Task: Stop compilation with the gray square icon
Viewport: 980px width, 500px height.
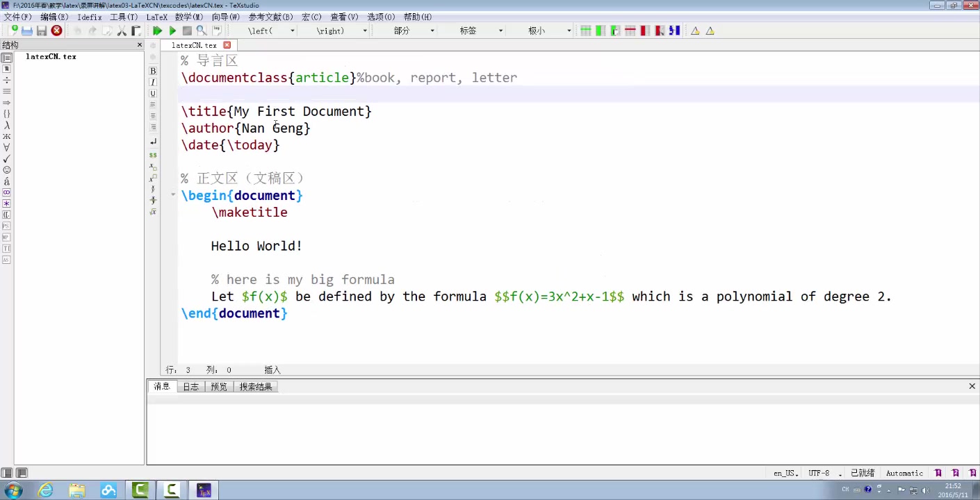Action: [187, 31]
